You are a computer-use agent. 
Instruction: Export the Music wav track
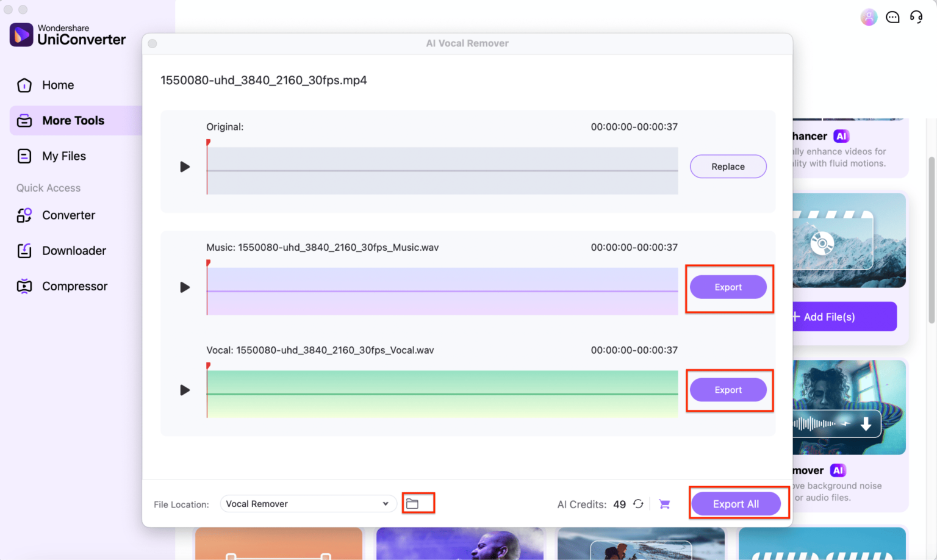tap(728, 287)
